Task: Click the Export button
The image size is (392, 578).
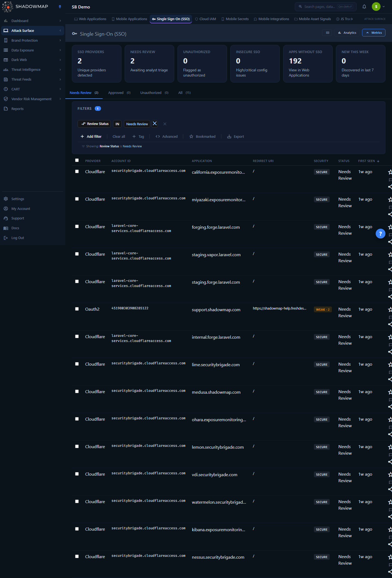Action: (236, 137)
